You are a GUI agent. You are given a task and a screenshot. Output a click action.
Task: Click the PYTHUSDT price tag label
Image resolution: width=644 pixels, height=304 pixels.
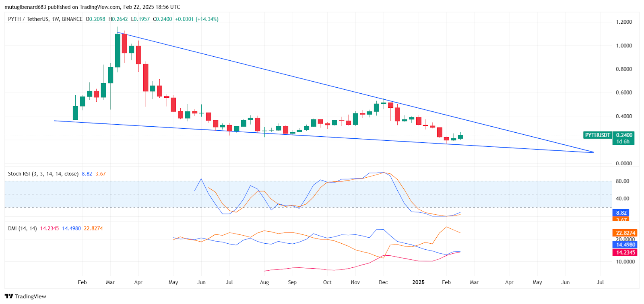(598, 135)
